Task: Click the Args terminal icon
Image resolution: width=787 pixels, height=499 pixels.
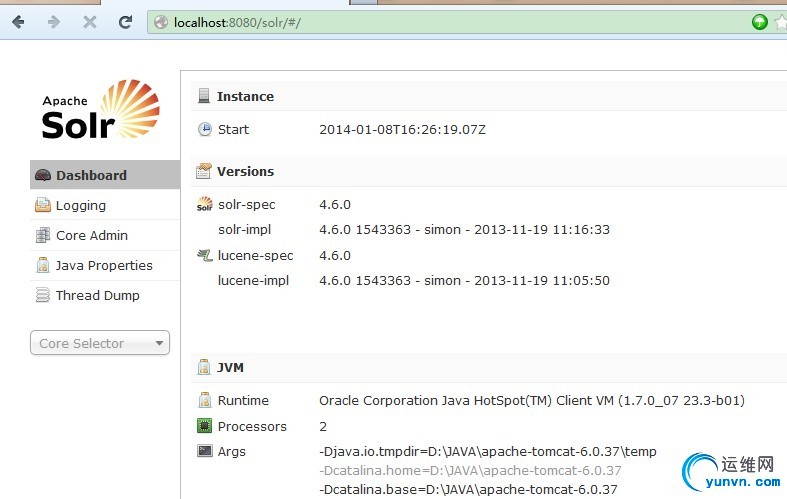Action: 205,450
